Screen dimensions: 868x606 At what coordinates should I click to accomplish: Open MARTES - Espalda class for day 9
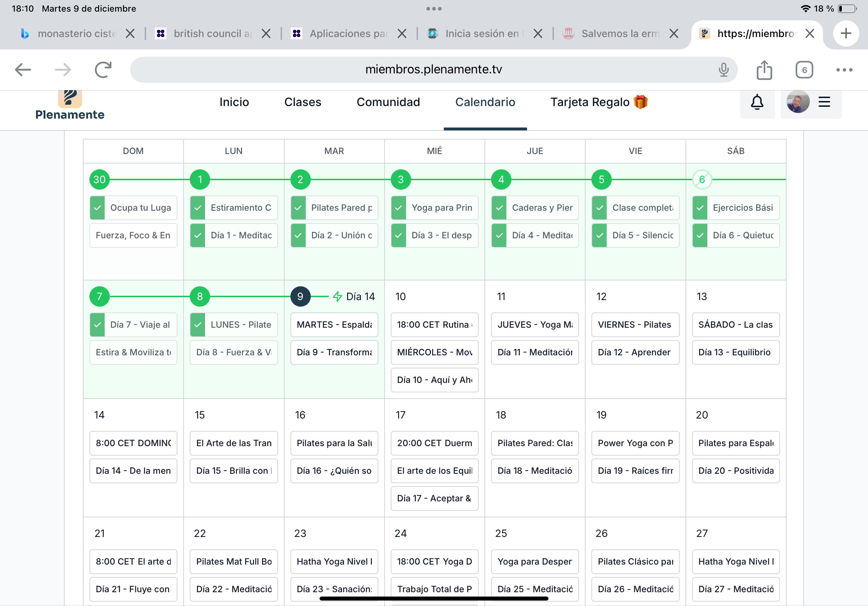click(x=334, y=325)
